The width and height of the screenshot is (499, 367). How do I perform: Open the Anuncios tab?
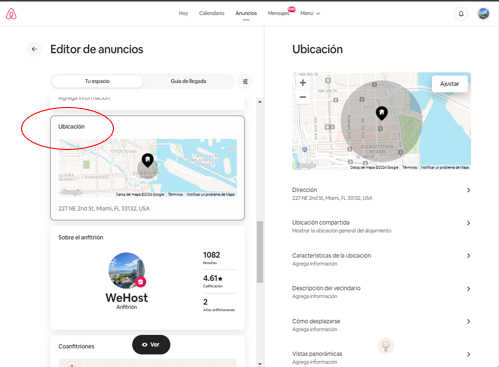coord(246,13)
